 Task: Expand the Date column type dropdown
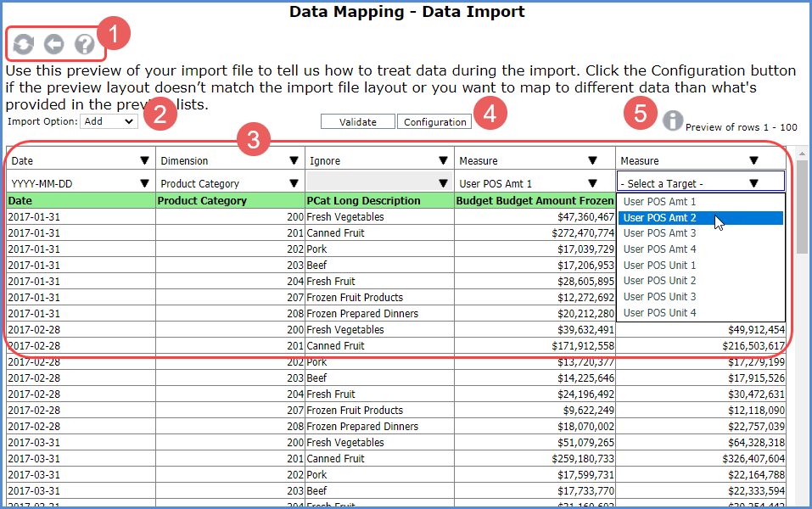[81, 160]
